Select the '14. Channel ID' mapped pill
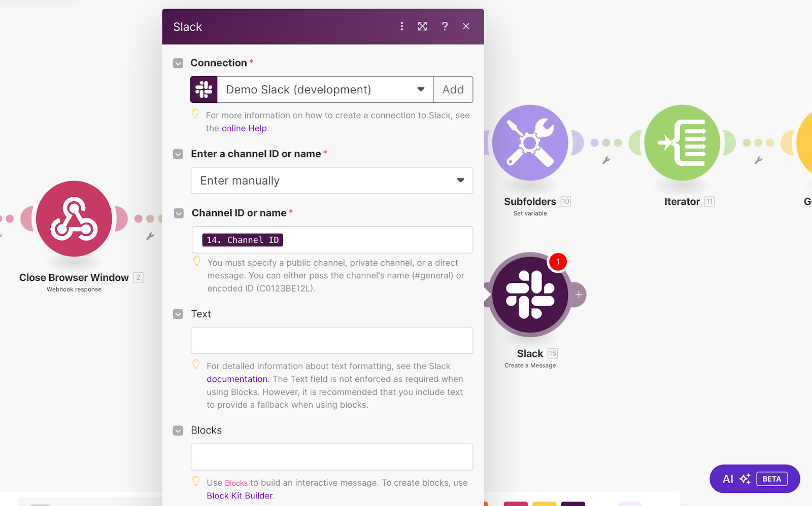The width and height of the screenshot is (812, 506). tap(243, 240)
